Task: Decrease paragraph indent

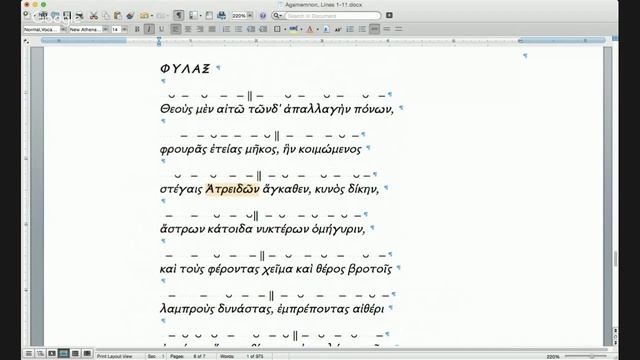Action: (251, 29)
